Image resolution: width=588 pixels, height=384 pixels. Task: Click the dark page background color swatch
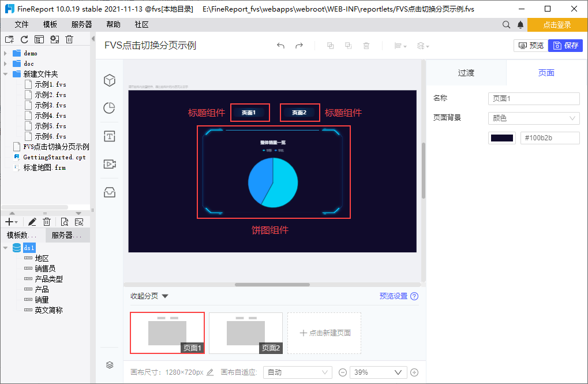[x=502, y=138]
